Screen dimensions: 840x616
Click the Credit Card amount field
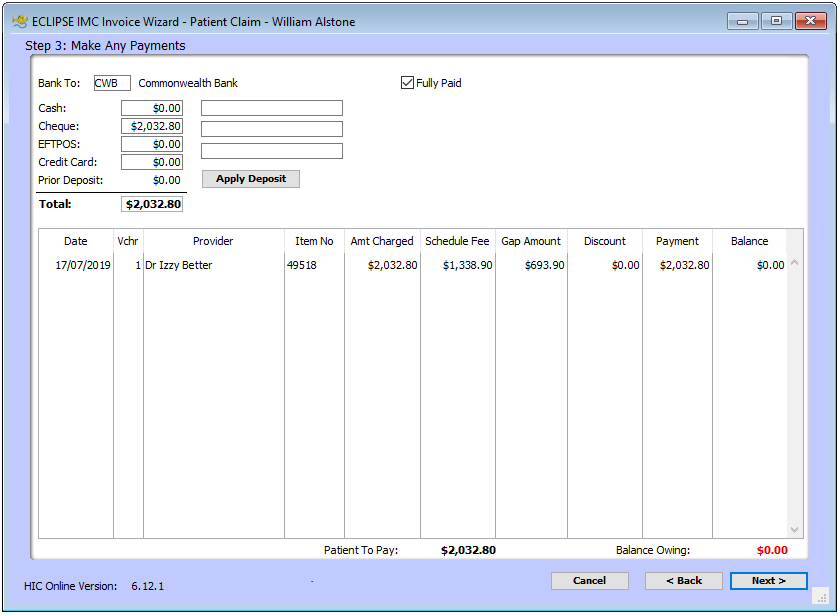click(x=152, y=161)
